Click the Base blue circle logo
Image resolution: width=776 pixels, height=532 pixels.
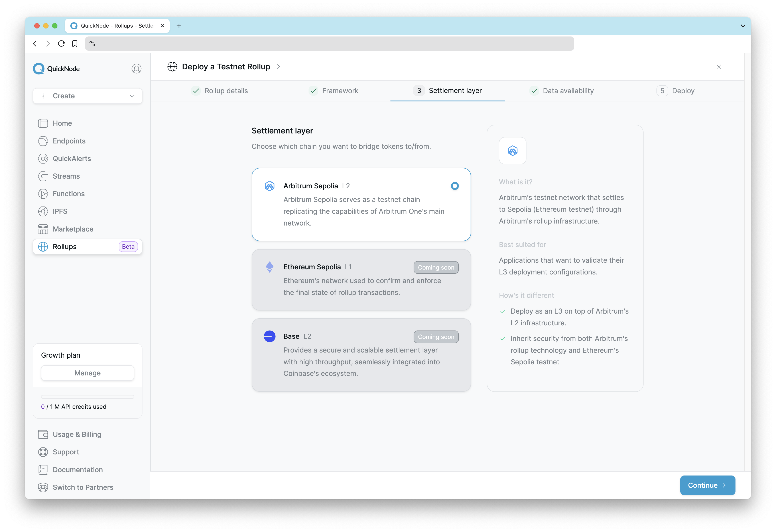269,336
